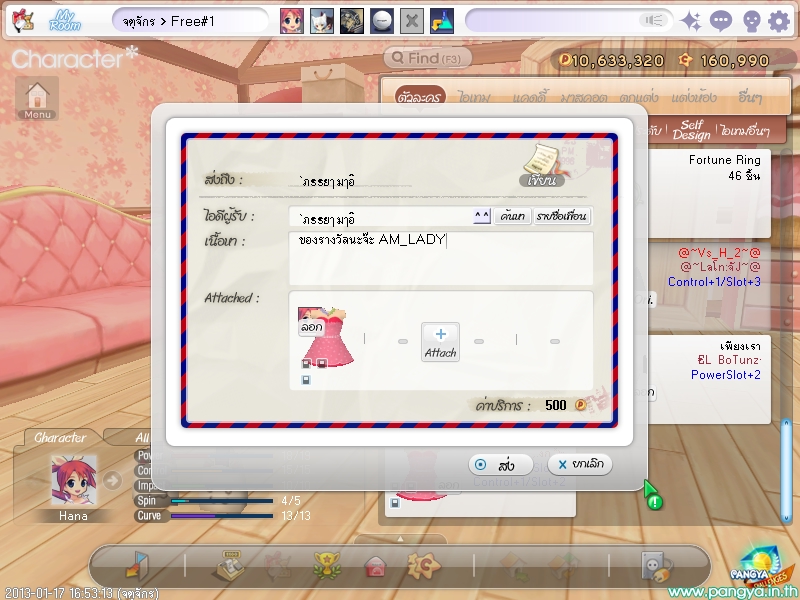Select the white cat avatar icon

pyautogui.click(x=322, y=21)
